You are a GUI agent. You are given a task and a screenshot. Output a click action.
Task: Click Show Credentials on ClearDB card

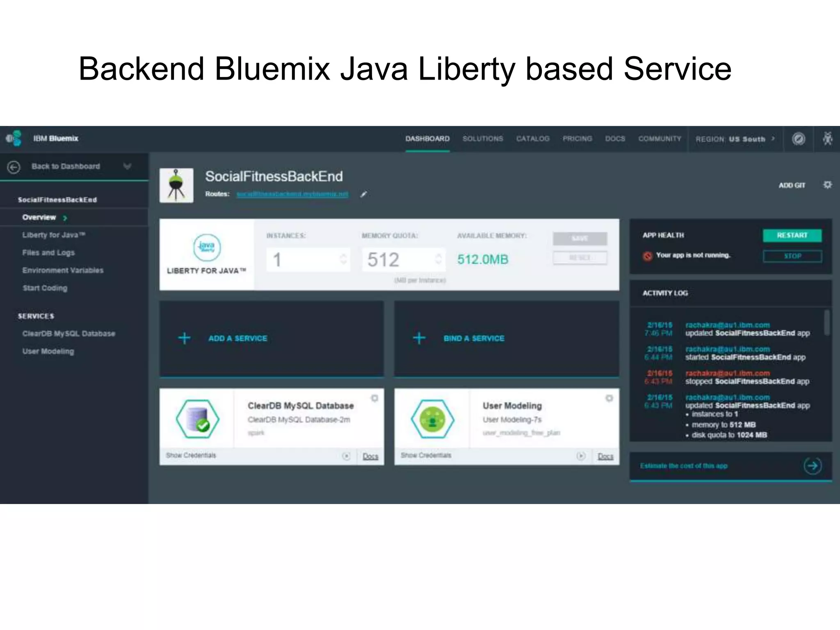pos(191,455)
